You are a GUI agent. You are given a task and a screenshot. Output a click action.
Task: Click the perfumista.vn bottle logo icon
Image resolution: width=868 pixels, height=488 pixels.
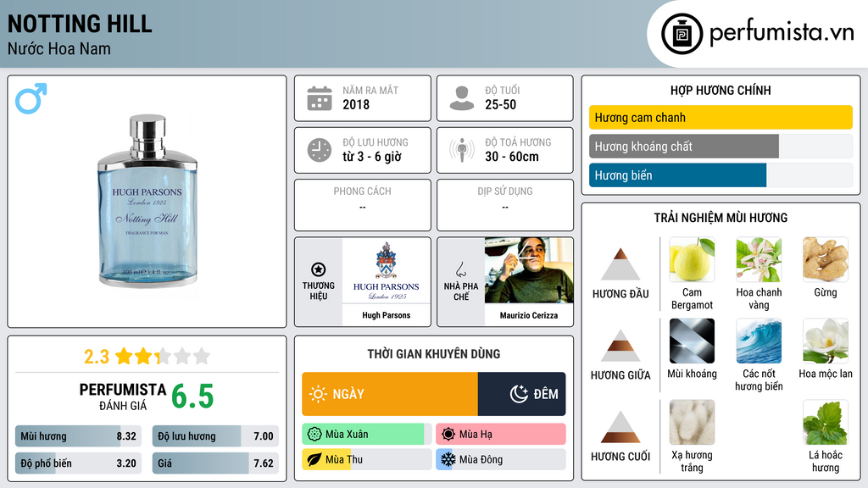(x=682, y=34)
